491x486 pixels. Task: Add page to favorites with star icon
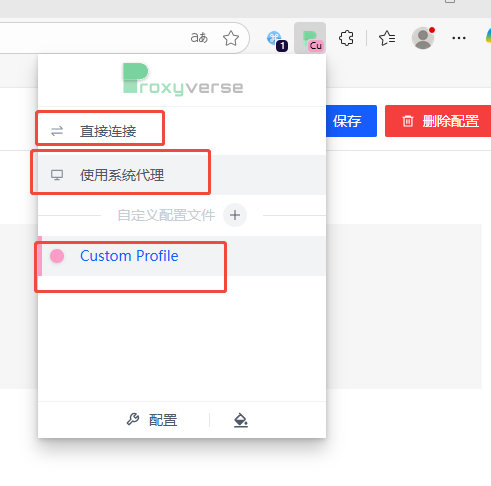[x=231, y=38]
